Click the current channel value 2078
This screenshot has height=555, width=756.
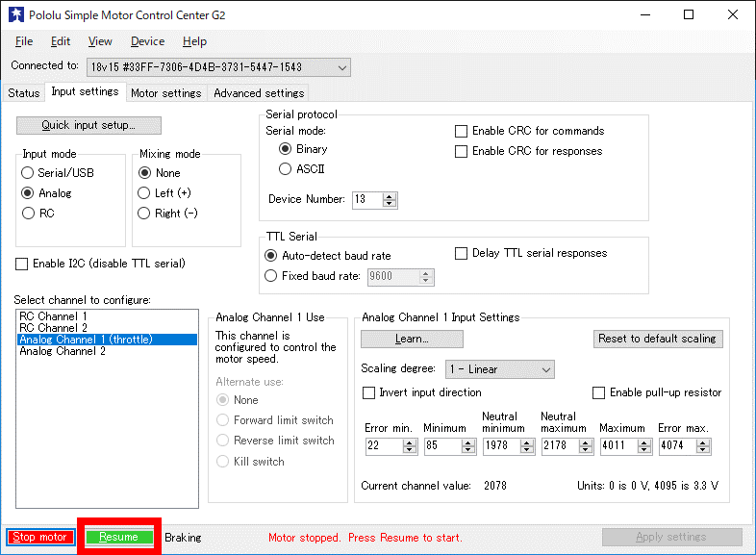pyautogui.click(x=495, y=486)
